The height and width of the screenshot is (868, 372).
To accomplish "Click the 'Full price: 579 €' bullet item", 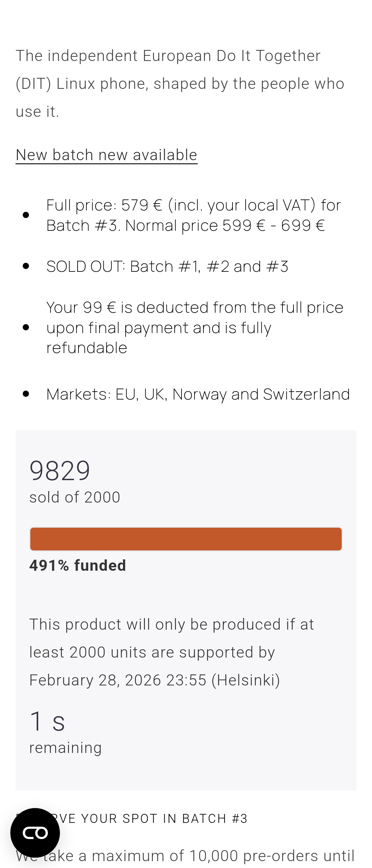I will click(x=194, y=215).
